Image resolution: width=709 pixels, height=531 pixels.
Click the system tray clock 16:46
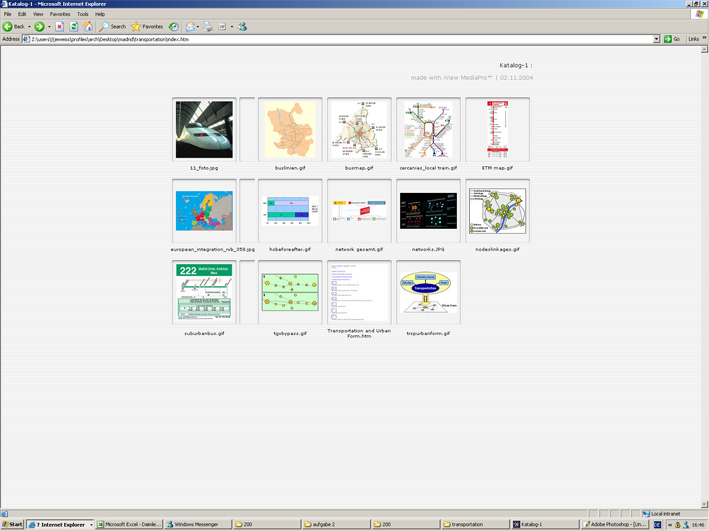[x=698, y=525]
